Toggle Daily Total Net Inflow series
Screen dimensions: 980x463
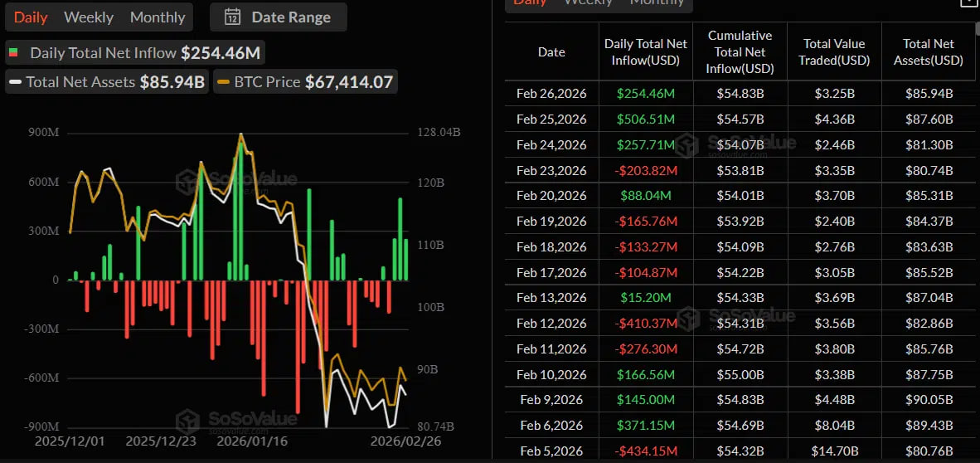pos(135,52)
